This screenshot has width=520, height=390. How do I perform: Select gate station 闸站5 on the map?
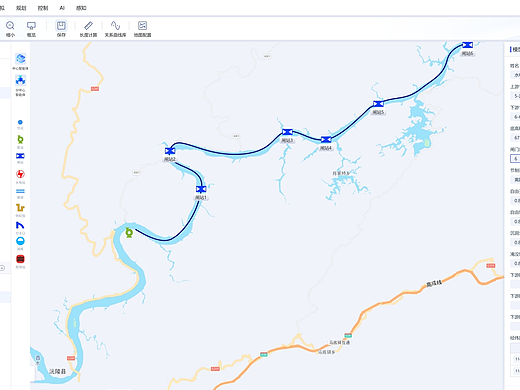click(x=378, y=104)
